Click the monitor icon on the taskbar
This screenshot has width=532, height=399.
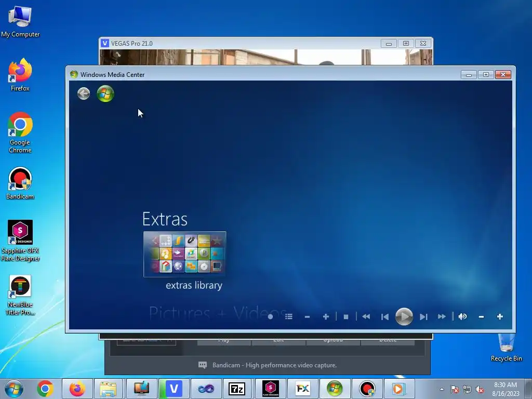(142, 389)
